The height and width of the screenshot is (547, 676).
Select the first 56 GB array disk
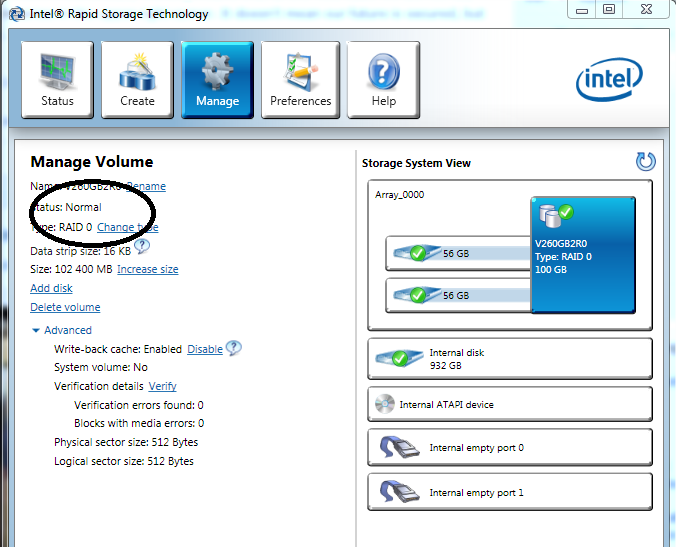(x=458, y=253)
